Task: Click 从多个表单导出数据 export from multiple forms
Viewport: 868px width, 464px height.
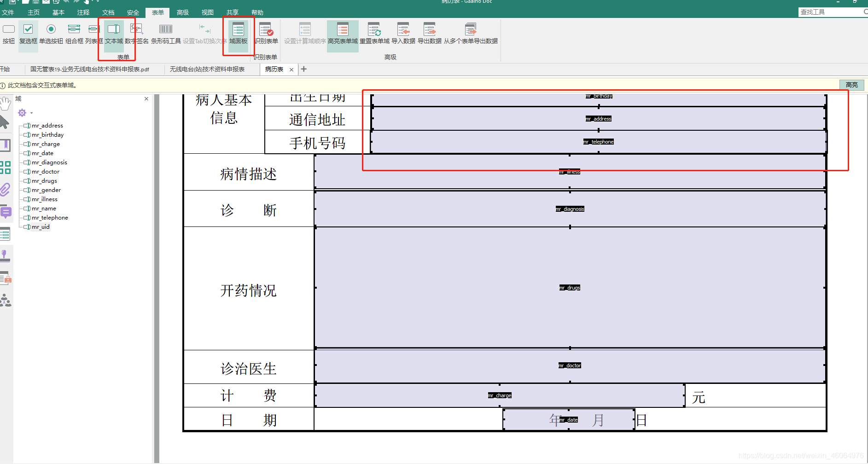Action: coord(471,35)
